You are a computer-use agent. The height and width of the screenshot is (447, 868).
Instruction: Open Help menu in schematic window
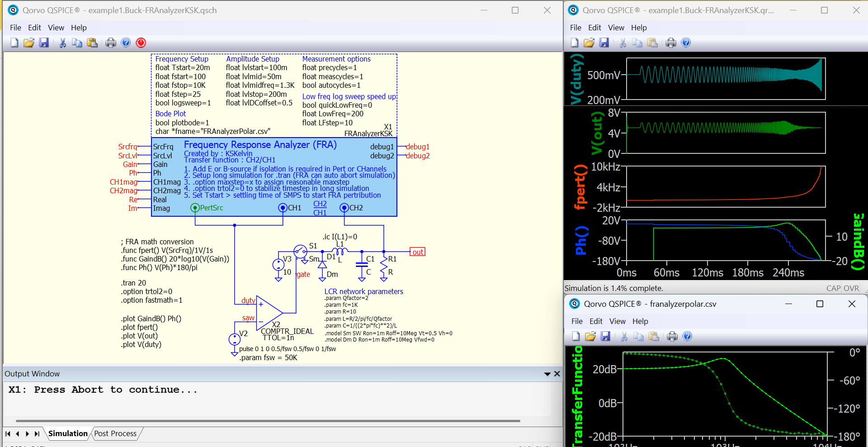(79, 28)
